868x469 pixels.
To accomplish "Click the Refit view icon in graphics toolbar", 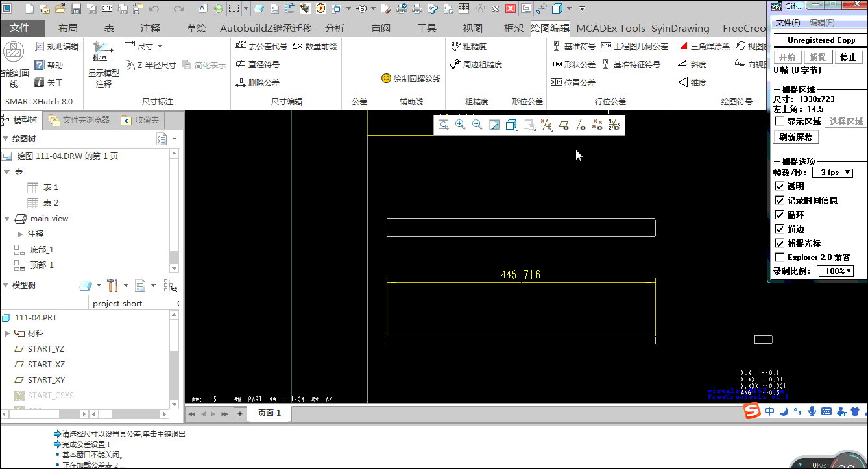I will click(x=444, y=125).
